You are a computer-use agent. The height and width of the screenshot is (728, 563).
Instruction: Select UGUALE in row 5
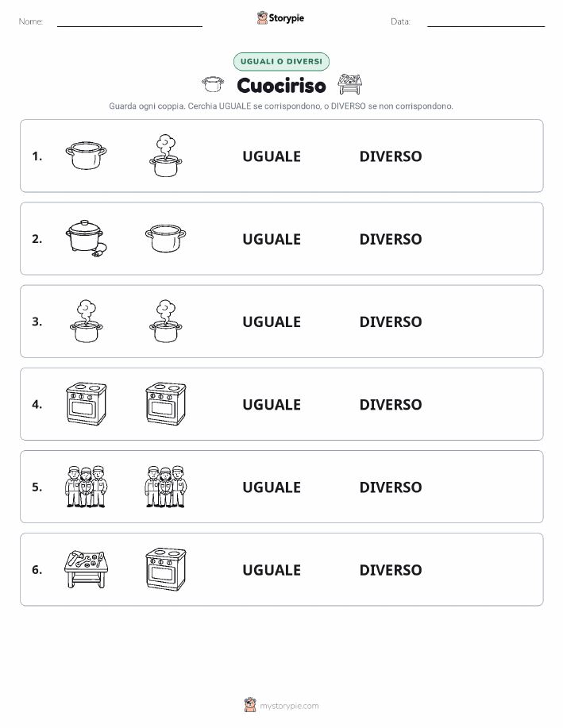pos(272,487)
